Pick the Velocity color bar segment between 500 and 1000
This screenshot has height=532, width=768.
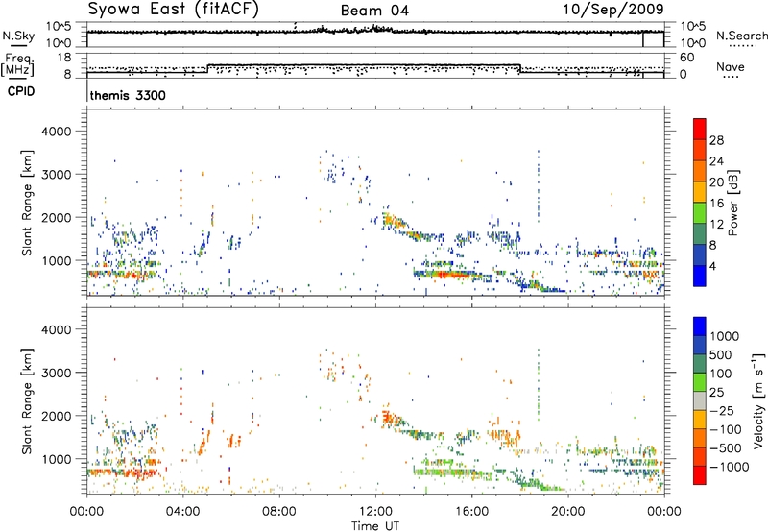pos(700,345)
